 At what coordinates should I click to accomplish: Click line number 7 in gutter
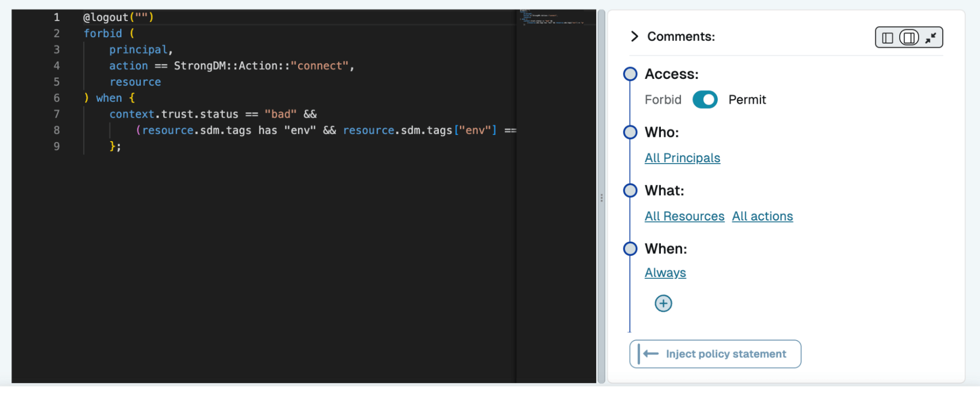[57, 114]
